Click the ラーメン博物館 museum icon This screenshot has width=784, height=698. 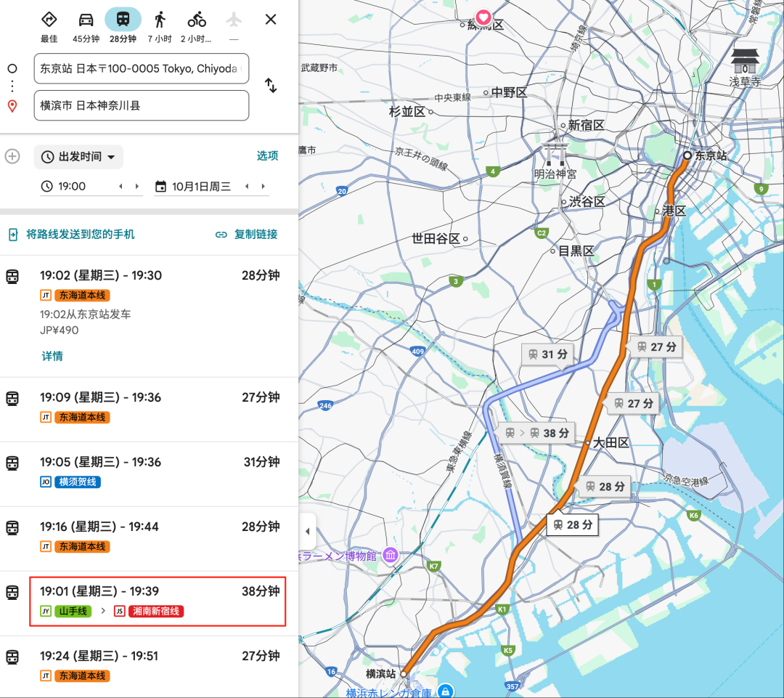coord(391,555)
